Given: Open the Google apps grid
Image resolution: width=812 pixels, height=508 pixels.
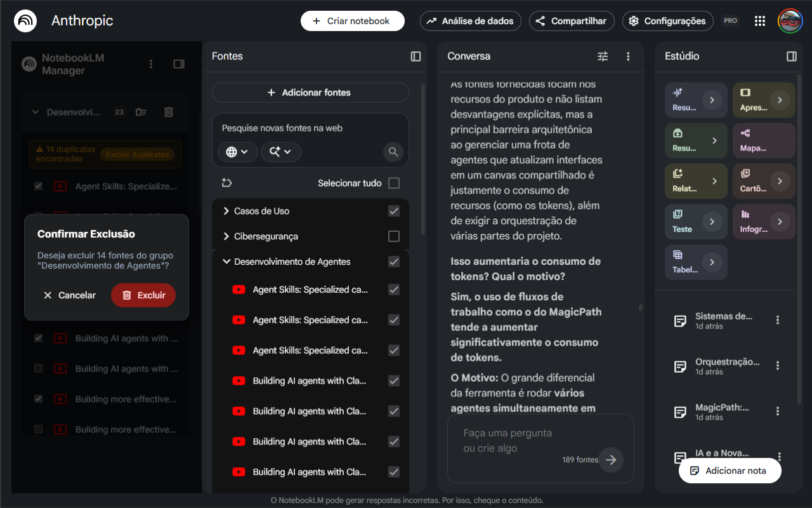Looking at the screenshot, I should pos(760,21).
